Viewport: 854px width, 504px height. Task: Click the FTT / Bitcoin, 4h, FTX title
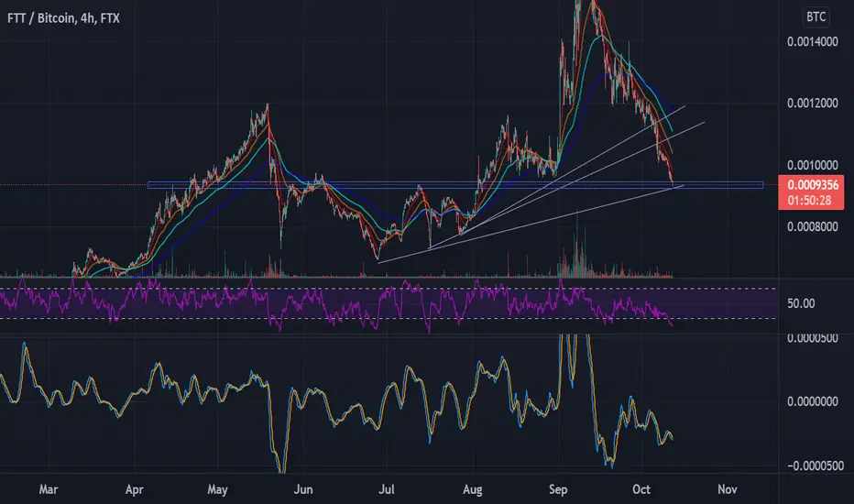[63, 18]
